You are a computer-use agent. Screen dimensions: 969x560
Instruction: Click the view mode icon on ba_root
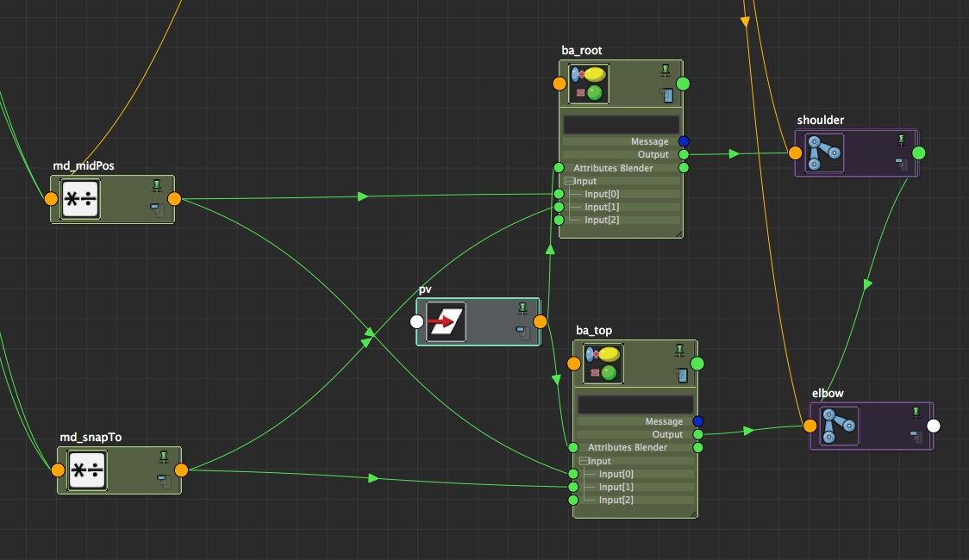pos(666,95)
